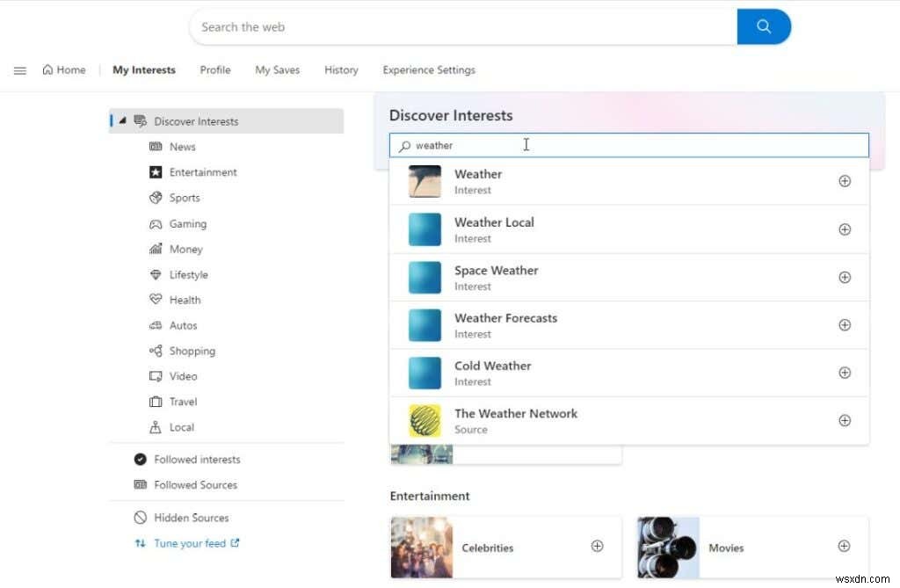Switch to My Interests tab
Viewport: 900px width, 588px height.
coord(144,70)
